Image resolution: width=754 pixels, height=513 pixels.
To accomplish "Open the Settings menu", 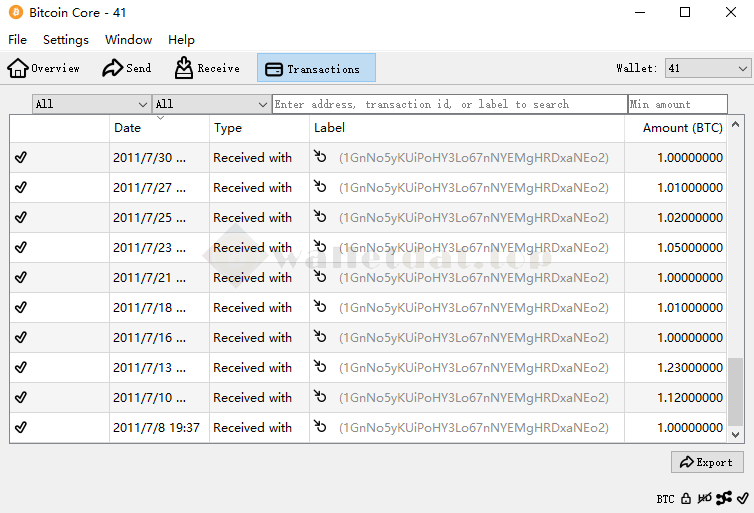I will [65, 40].
